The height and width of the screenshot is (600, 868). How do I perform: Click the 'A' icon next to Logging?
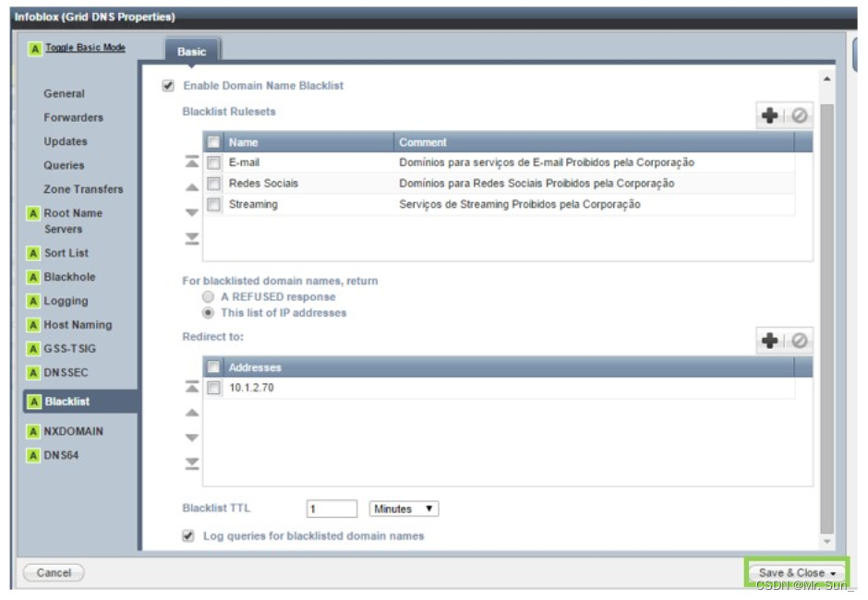tap(33, 301)
